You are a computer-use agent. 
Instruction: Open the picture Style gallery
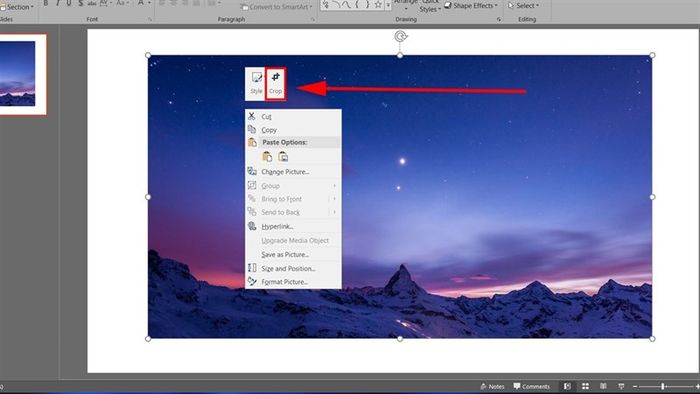point(256,83)
